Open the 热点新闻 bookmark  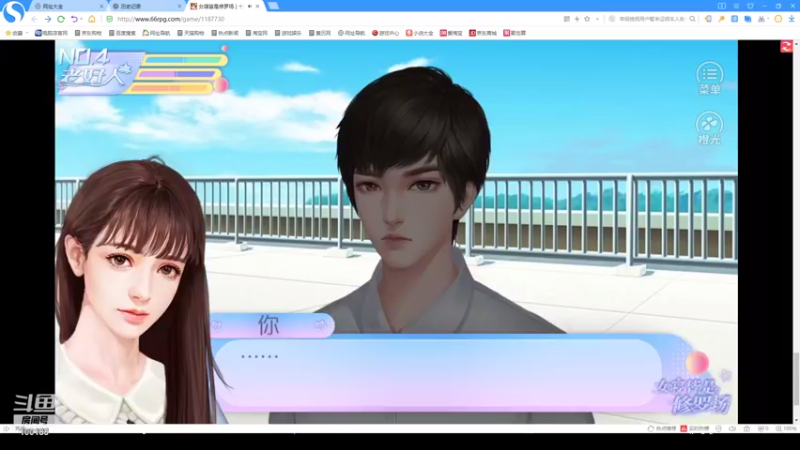(x=224, y=33)
